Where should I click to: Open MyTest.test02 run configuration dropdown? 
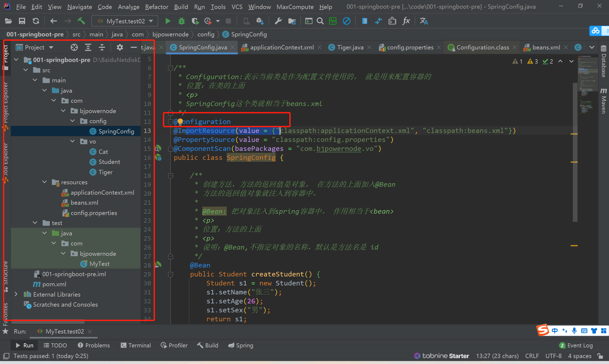point(125,21)
